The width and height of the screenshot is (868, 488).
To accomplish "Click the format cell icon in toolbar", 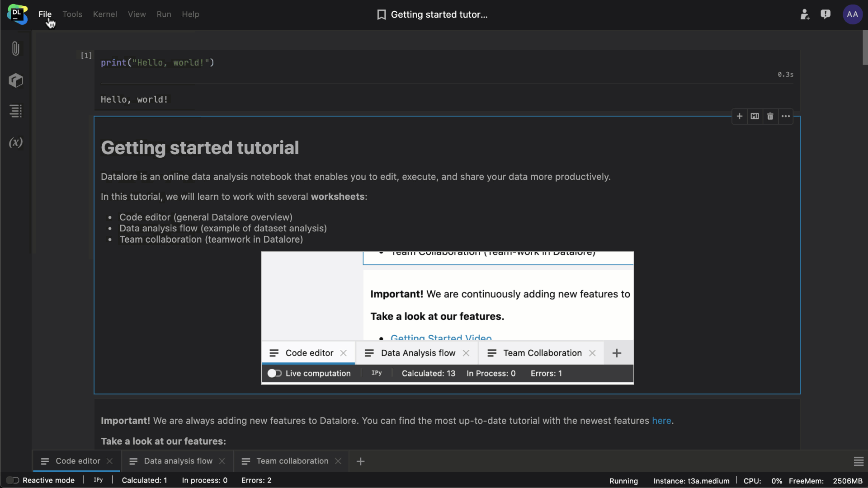I will click(x=755, y=116).
